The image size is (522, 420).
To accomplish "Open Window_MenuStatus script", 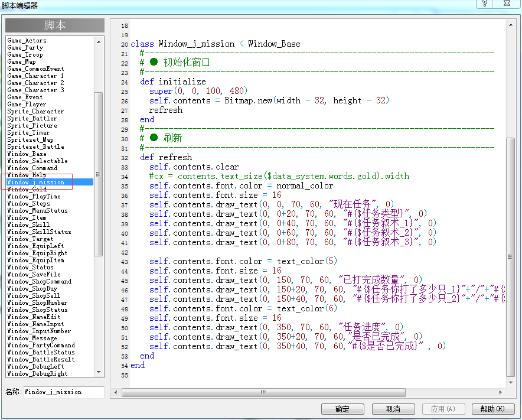I will click(38, 210).
